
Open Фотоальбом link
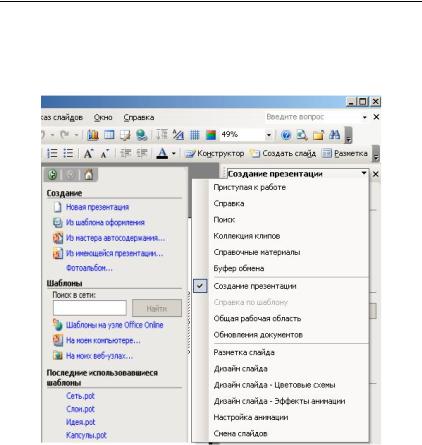pos(89,268)
